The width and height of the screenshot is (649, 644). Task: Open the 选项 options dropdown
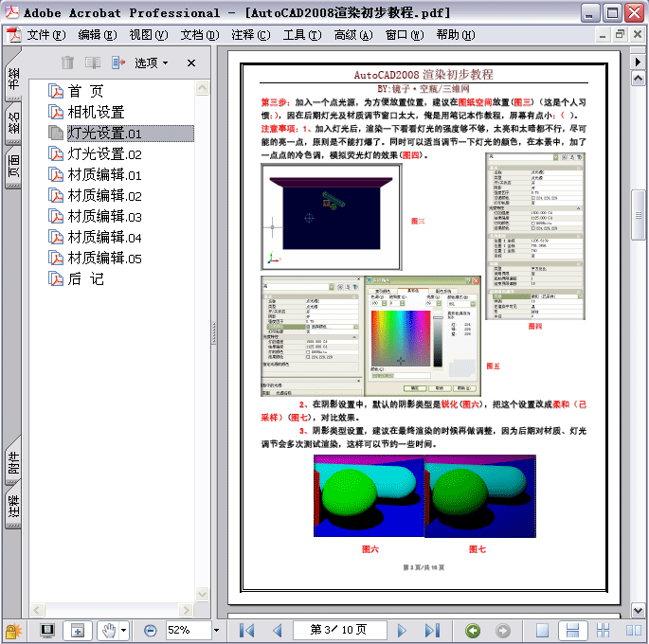pos(151,63)
